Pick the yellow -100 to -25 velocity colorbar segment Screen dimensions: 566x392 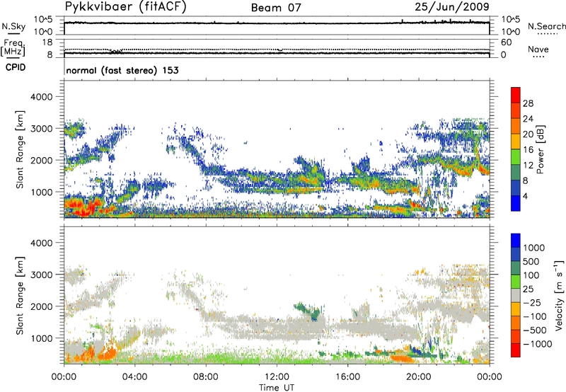[x=516, y=309]
